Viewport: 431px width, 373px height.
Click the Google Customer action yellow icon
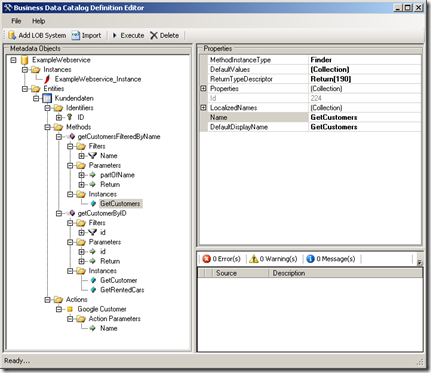69,309
